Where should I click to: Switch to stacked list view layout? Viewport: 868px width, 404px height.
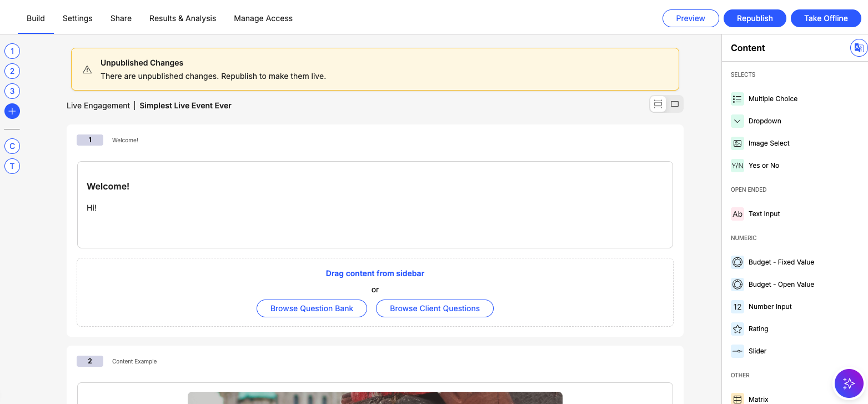[x=658, y=104]
